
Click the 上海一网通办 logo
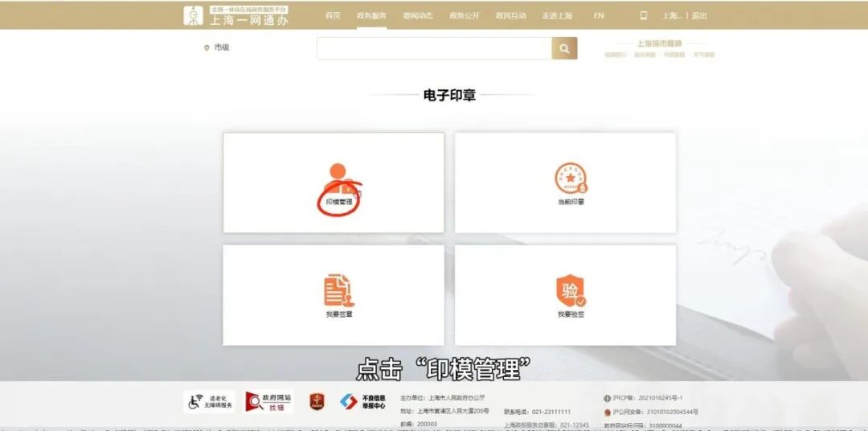pyautogui.click(x=236, y=15)
